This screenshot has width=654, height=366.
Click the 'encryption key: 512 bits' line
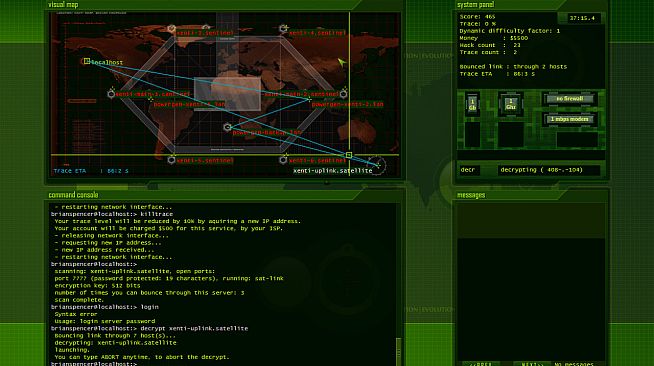[x=97, y=286]
